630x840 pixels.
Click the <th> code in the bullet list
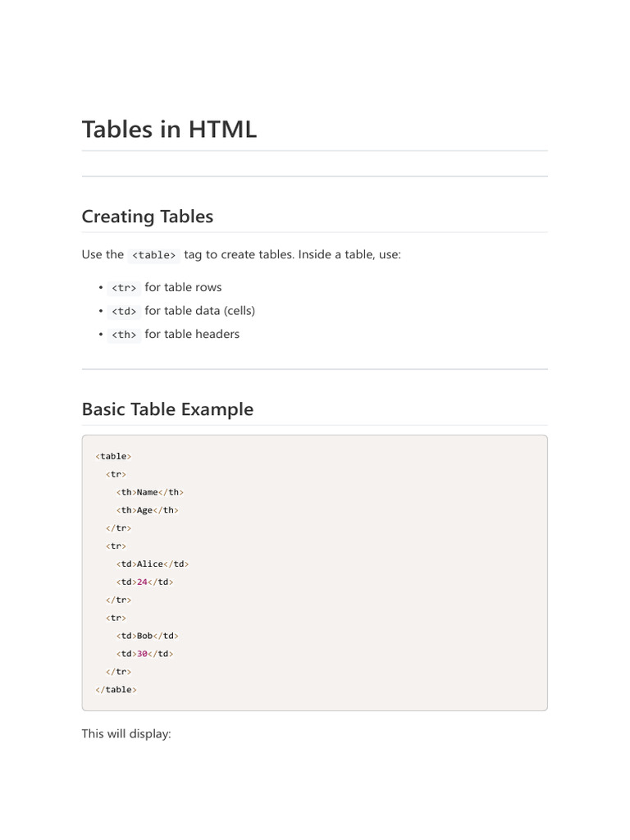pyautogui.click(x=123, y=335)
